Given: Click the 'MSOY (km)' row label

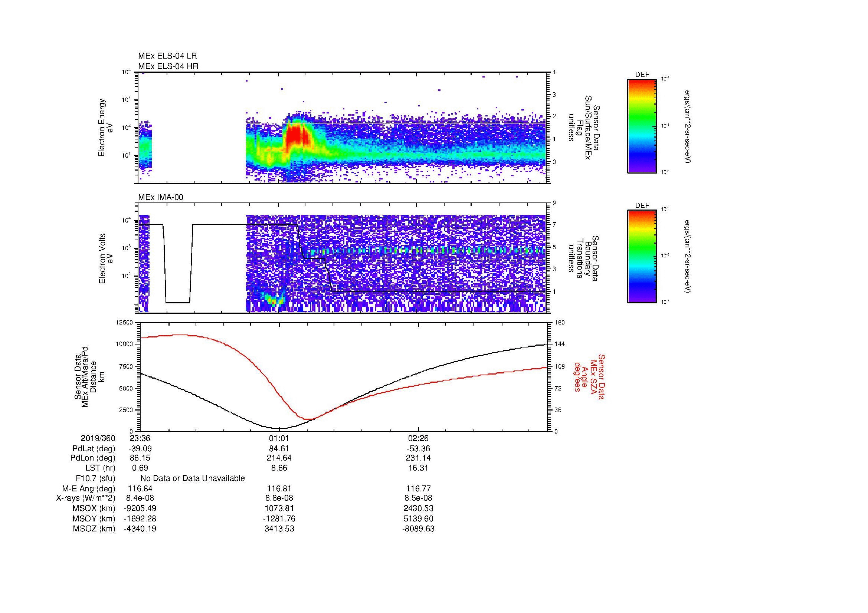Looking at the screenshot, I should pyautogui.click(x=94, y=518).
